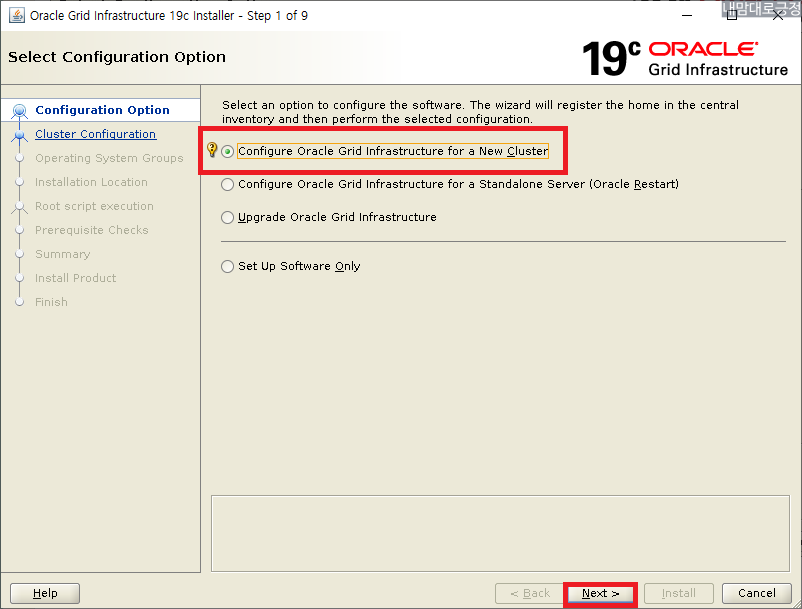Click the Next button

[x=600, y=593]
